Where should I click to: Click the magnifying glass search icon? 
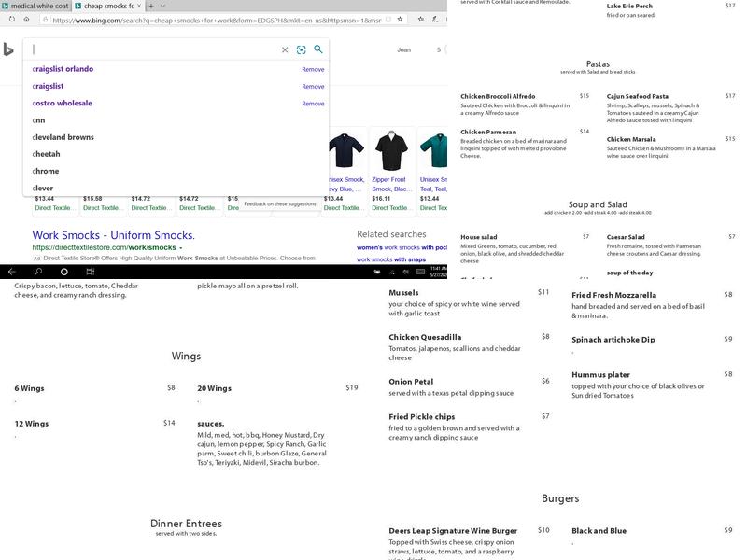(318, 49)
